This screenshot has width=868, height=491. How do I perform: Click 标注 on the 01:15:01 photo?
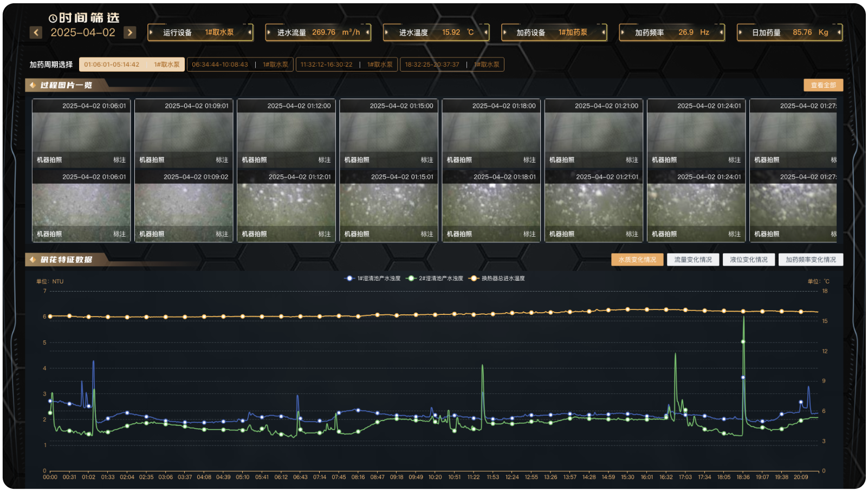coord(427,234)
